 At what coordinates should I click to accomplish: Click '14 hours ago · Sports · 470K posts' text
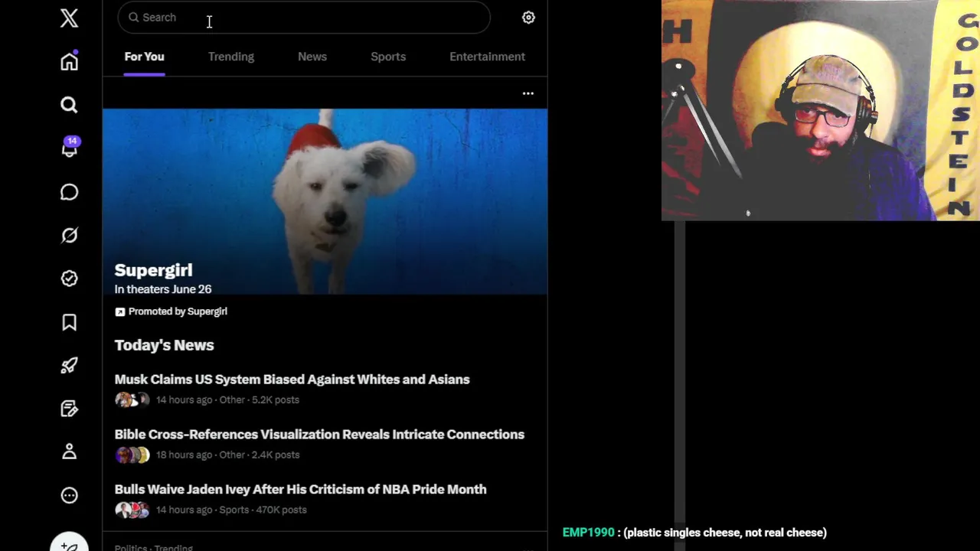(x=231, y=510)
